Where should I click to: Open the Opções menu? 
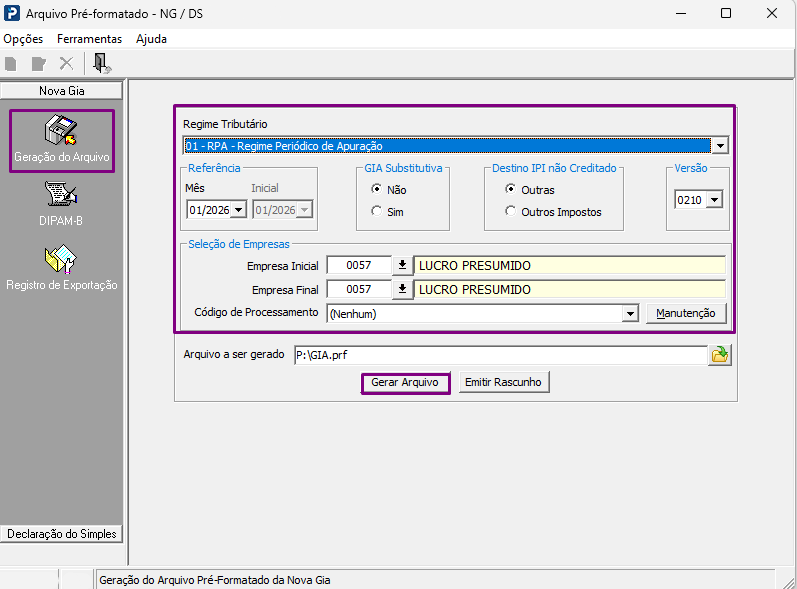click(x=23, y=39)
